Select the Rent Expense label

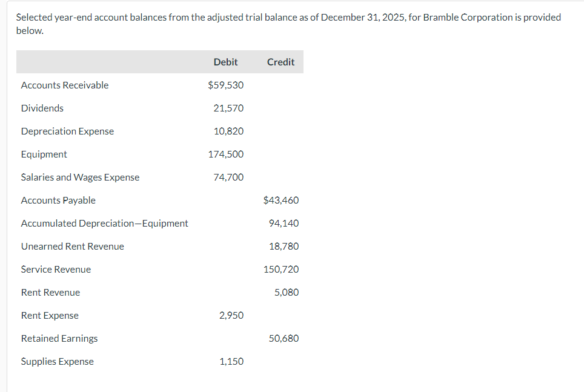(50, 315)
